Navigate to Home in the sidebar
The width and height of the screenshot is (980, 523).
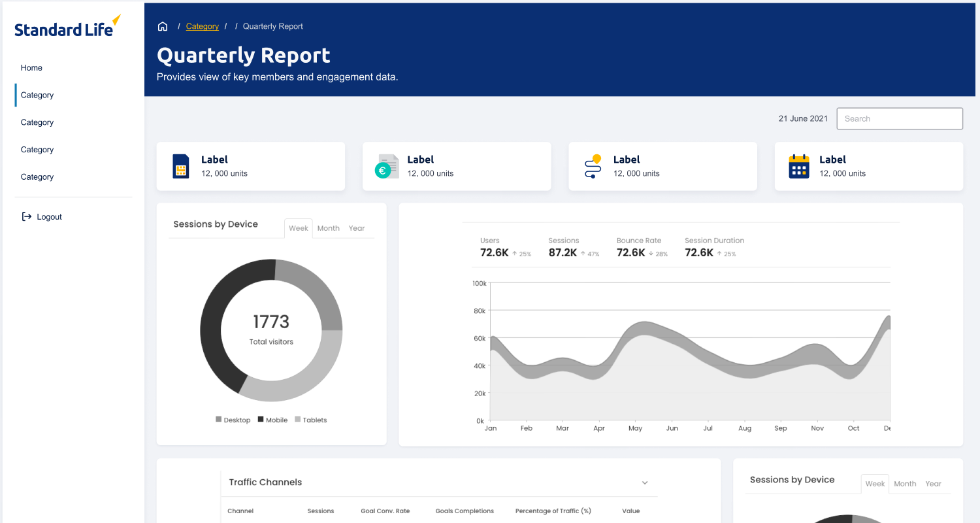click(31, 67)
